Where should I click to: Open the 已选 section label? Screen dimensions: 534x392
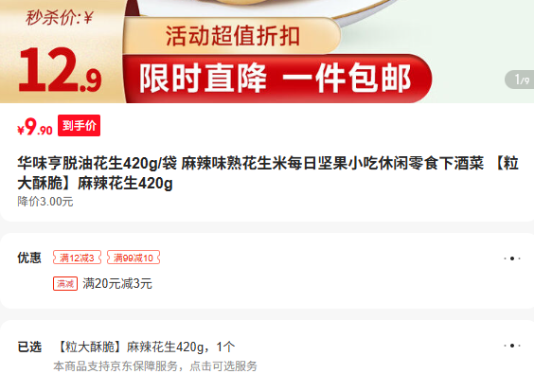pos(29,347)
